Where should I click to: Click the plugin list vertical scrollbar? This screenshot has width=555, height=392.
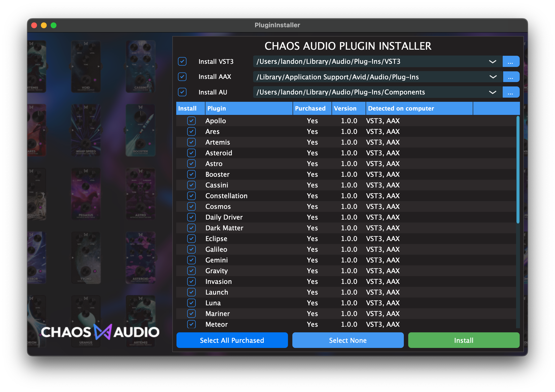click(518, 169)
